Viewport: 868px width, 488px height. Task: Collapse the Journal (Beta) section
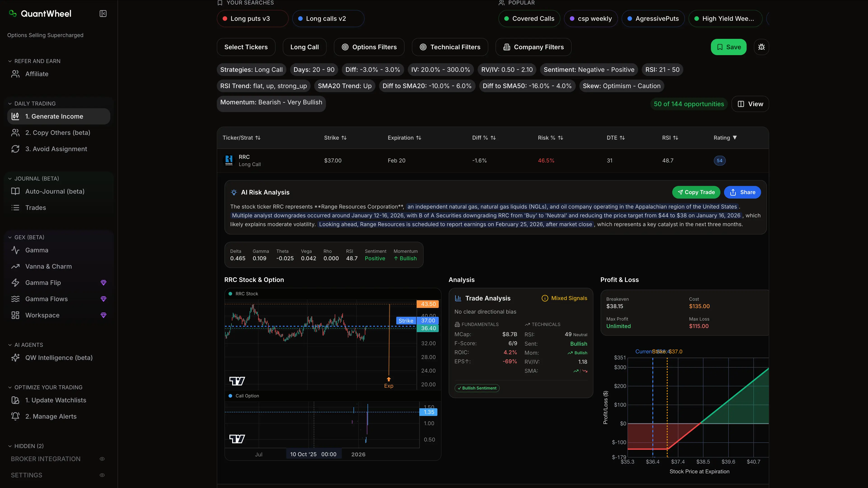[x=33, y=178]
